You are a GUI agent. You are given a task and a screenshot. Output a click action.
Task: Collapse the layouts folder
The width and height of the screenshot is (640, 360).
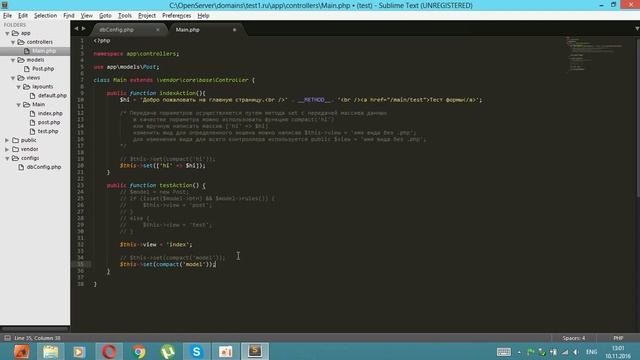(x=19, y=87)
